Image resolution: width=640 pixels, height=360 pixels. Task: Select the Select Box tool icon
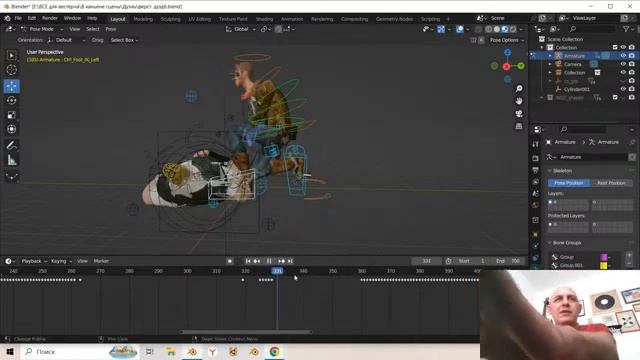click(11, 56)
